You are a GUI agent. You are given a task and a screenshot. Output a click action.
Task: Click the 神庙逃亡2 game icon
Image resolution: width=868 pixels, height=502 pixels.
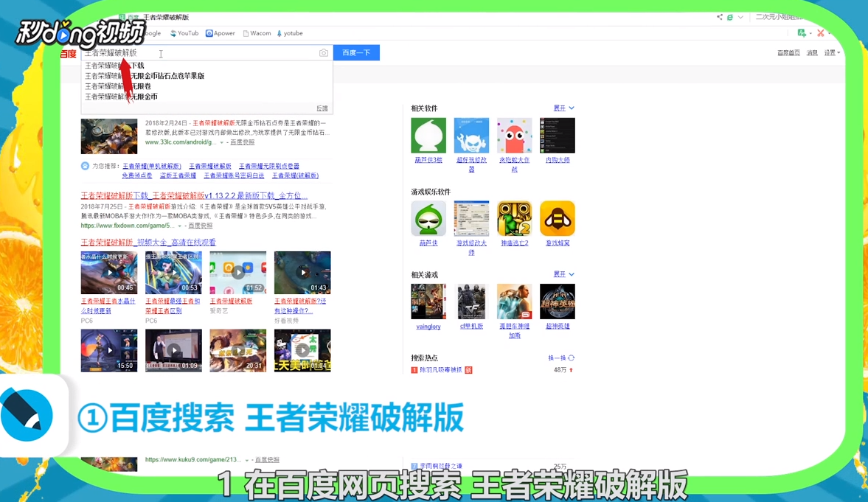[x=514, y=218]
